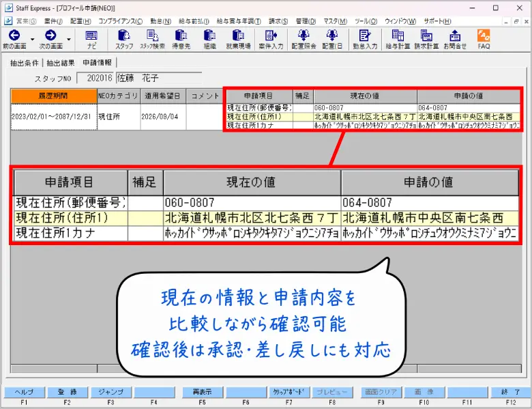
Task: Click the 再表示 F5 button
Action: [x=202, y=392]
